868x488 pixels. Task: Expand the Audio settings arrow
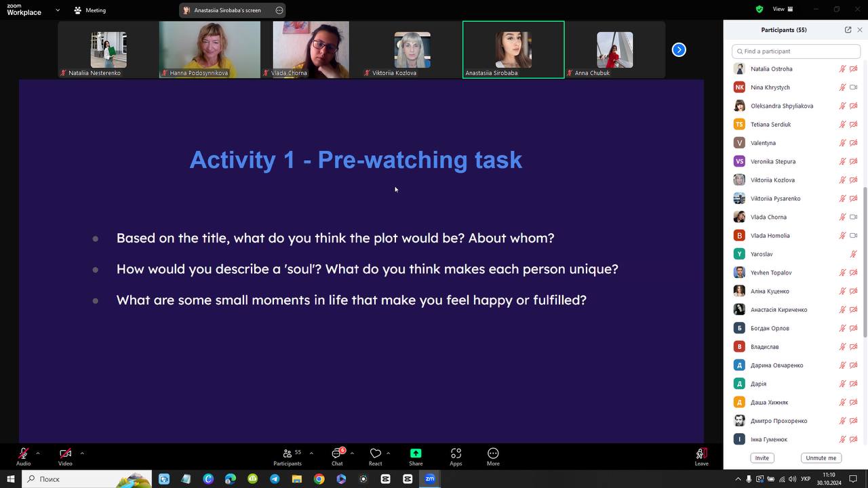pos(38,453)
